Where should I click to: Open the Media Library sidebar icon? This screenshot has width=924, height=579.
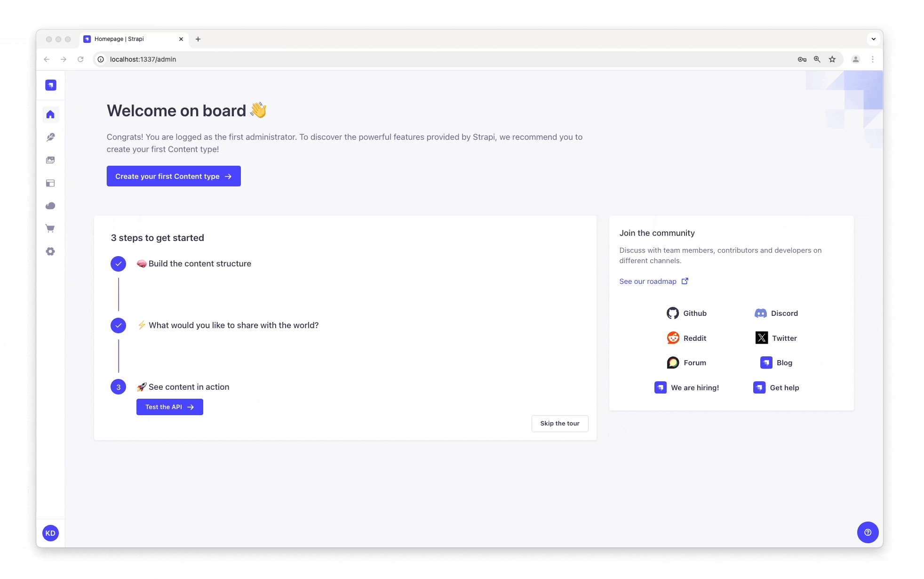(x=50, y=160)
